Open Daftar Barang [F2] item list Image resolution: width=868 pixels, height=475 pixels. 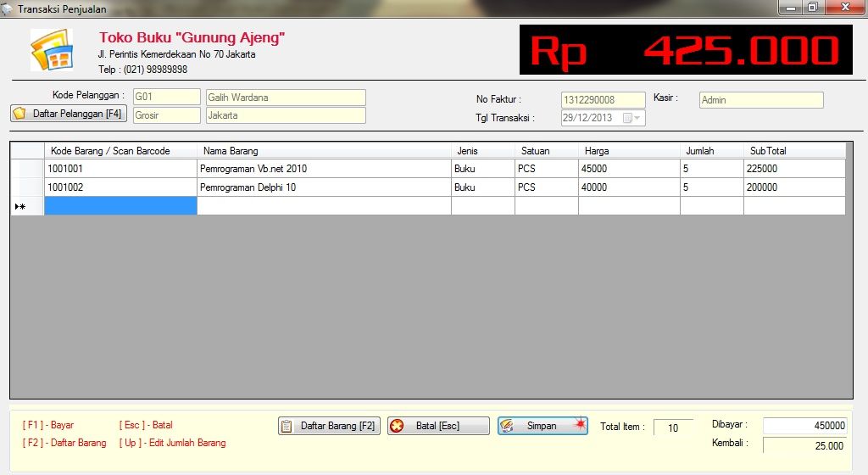click(329, 426)
